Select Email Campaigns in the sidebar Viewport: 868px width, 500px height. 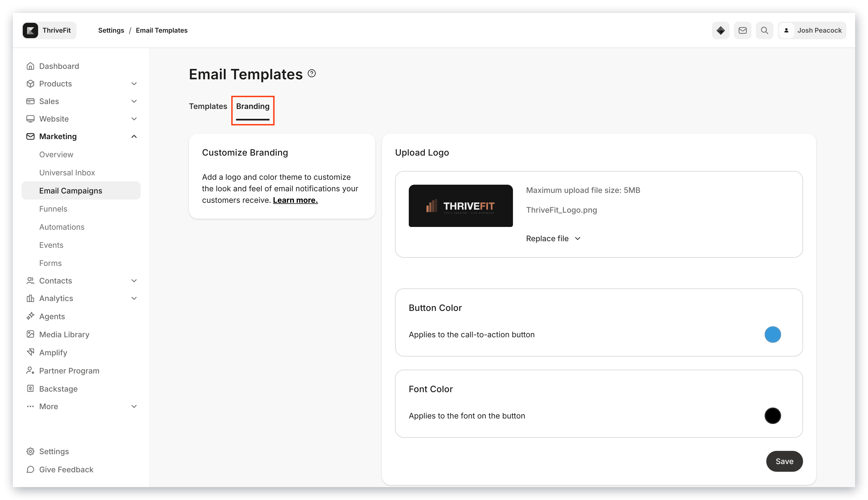tap(81, 190)
